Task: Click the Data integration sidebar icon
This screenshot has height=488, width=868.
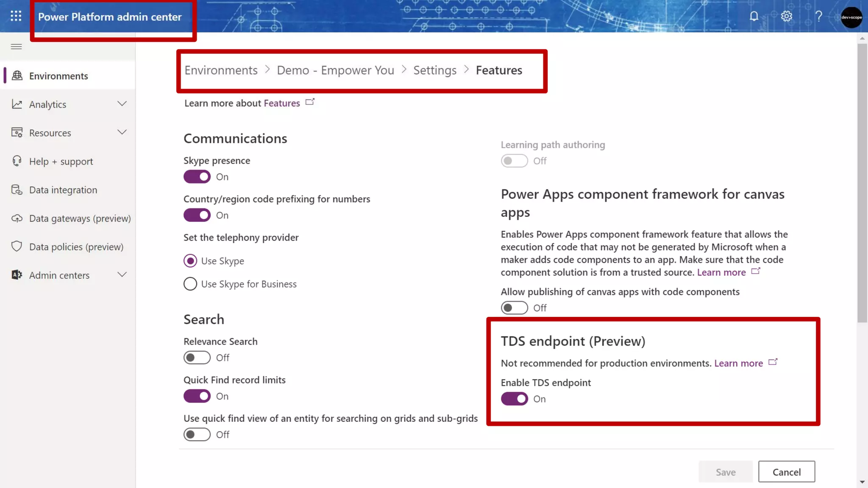Action: tap(17, 190)
